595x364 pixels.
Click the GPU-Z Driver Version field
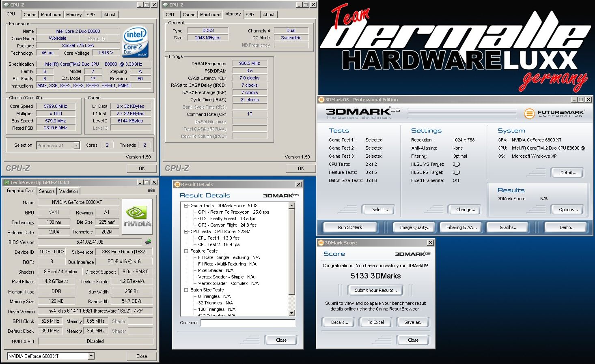click(95, 311)
